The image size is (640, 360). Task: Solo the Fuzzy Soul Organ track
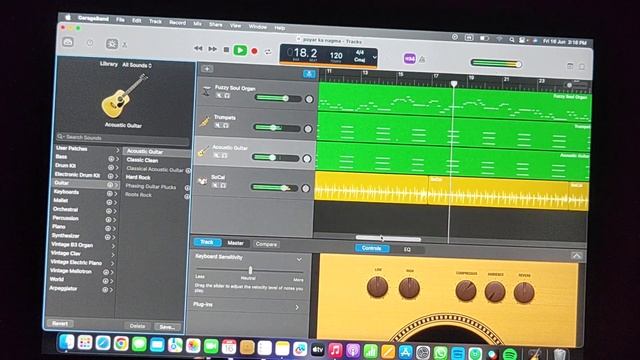tap(227, 96)
